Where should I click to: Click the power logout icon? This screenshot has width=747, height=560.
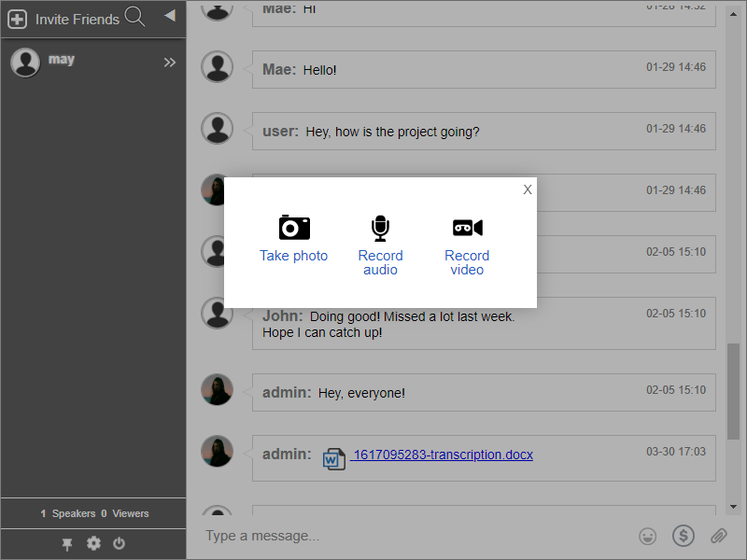(119, 543)
